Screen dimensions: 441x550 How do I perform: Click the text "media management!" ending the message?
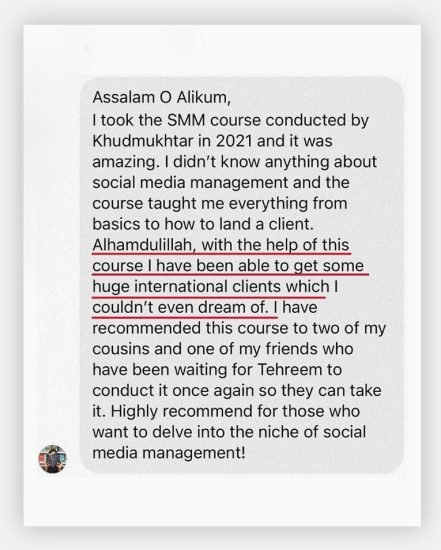pyautogui.click(x=169, y=453)
